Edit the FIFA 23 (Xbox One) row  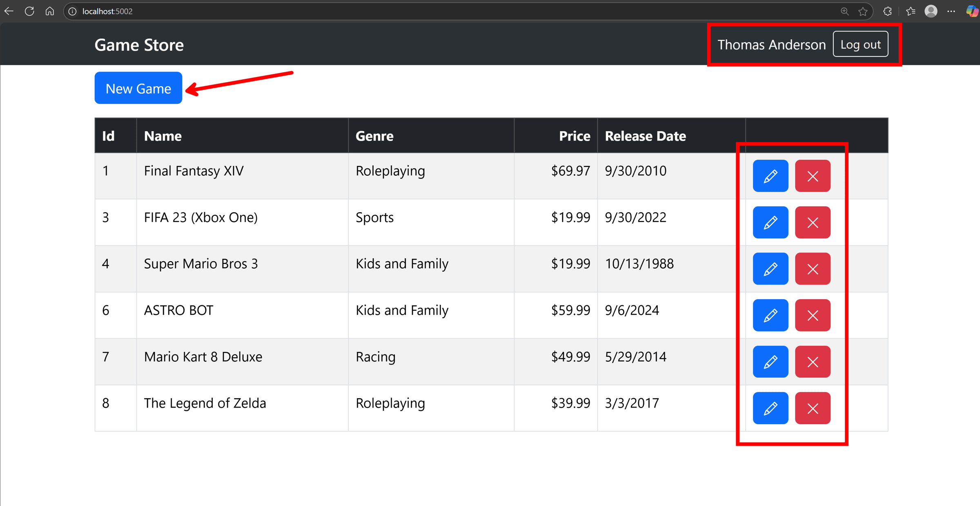click(x=770, y=222)
